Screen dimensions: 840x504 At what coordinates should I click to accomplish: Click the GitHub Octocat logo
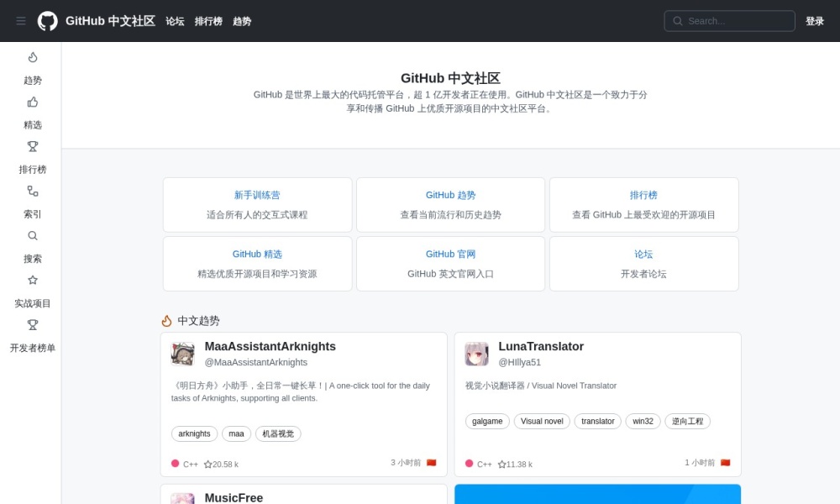click(x=48, y=21)
